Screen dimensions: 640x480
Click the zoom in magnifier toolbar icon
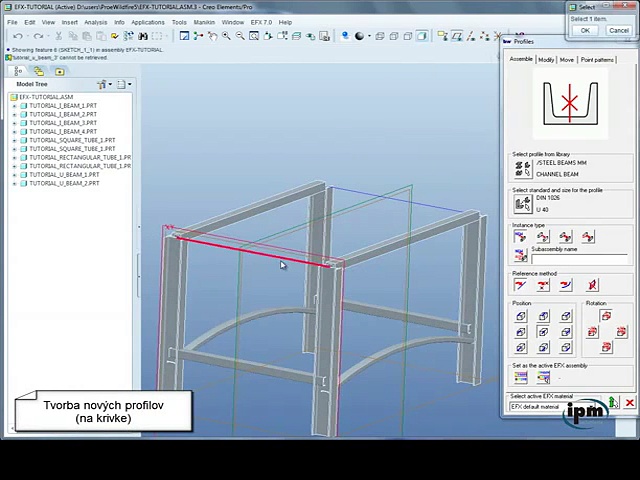(226, 36)
